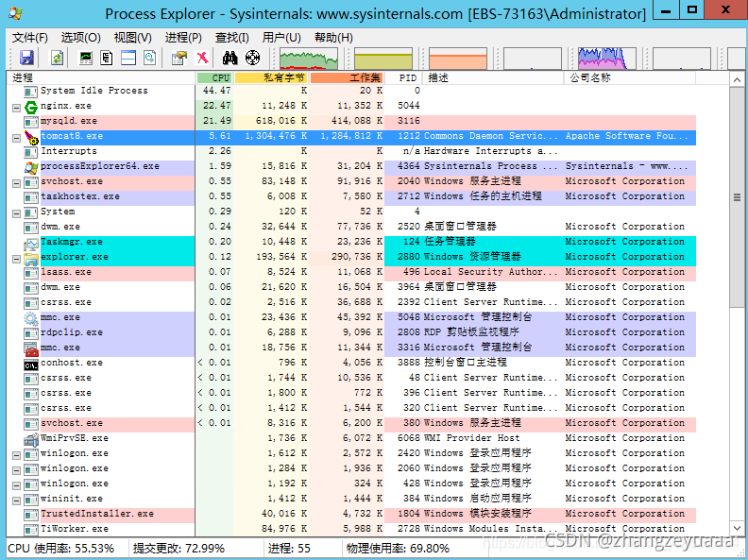748x560 pixels.
Task: Select the taskhostex.exe process row
Action: pyautogui.click(x=351, y=198)
